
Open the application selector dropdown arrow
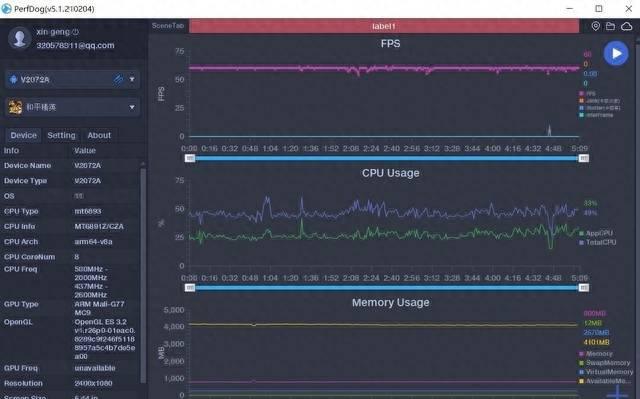pyautogui.click(x=132, y=107)
